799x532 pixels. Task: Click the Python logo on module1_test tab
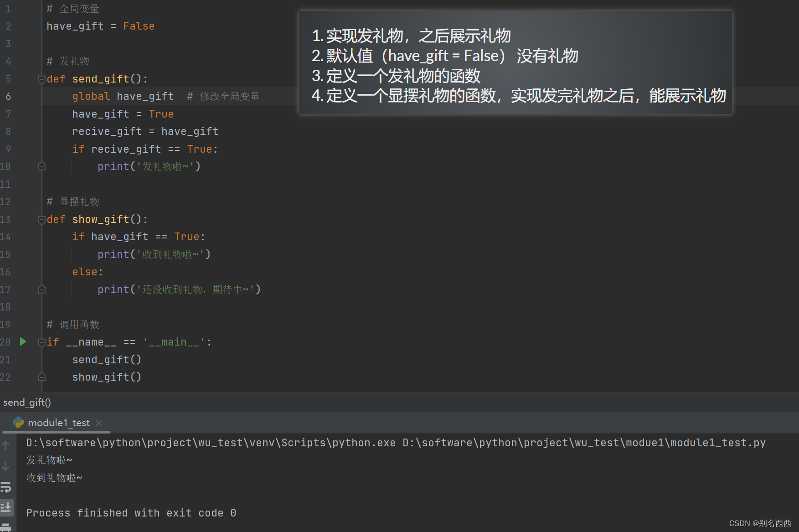[x=17, y=423]
